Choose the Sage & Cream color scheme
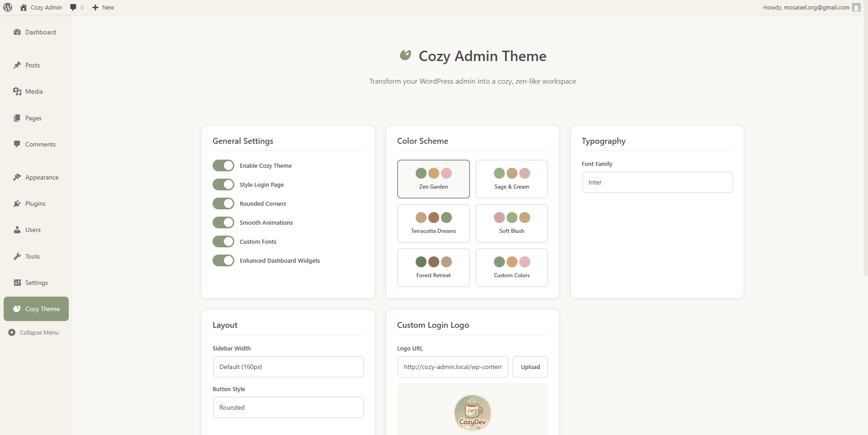Viewport: 868px width, 435px height. [x=512, y=179]
